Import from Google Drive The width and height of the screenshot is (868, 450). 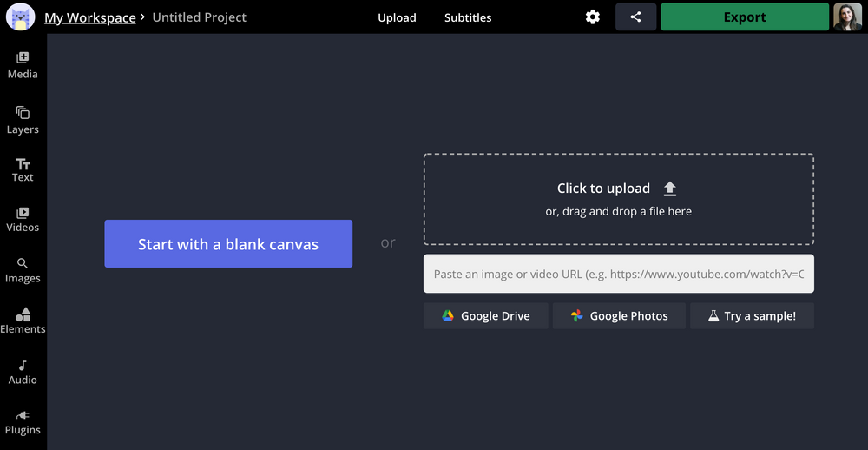point(485,316)
